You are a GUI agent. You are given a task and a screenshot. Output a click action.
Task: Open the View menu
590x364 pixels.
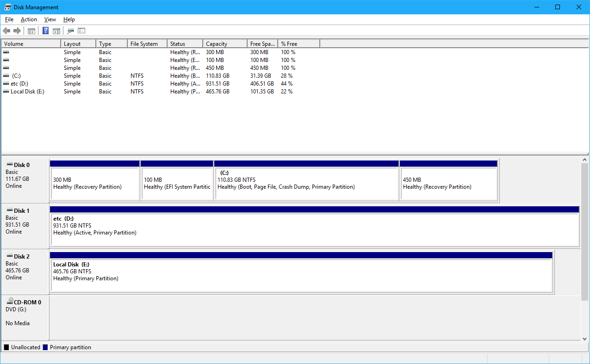(50, 19)
